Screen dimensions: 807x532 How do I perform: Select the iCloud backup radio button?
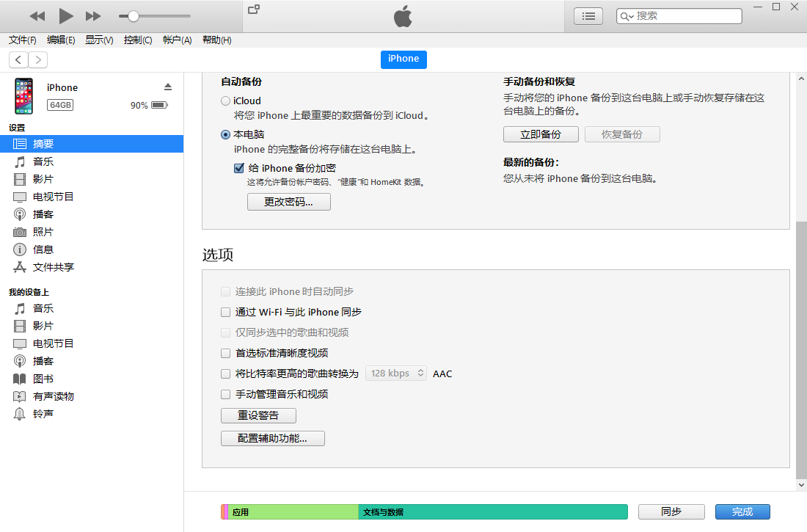[226, 101]
